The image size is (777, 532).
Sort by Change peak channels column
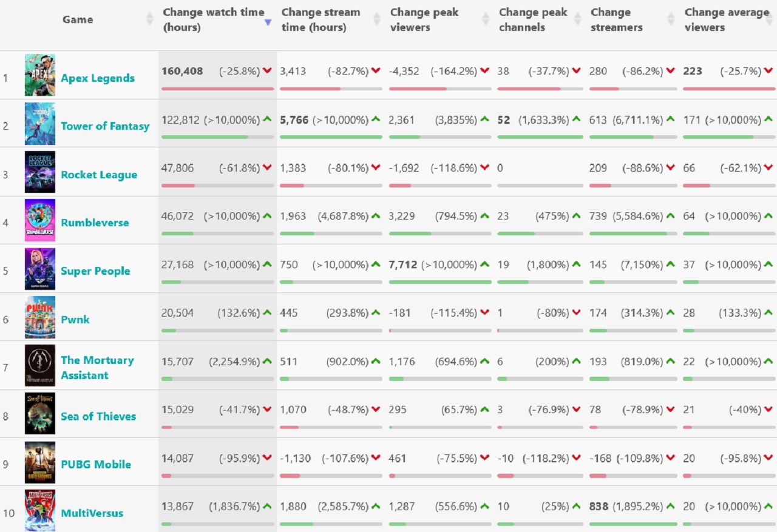[533, 19]
